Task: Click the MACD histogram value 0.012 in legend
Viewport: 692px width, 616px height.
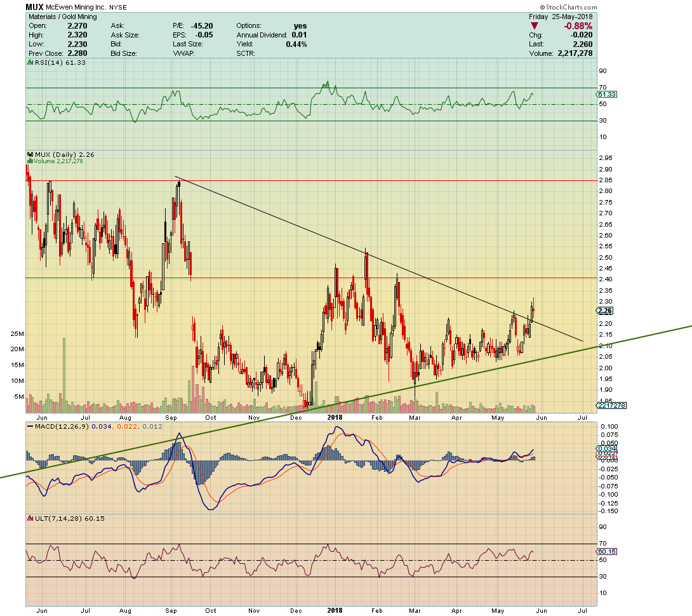Action: pyautogui.click(x=152, y=427)
